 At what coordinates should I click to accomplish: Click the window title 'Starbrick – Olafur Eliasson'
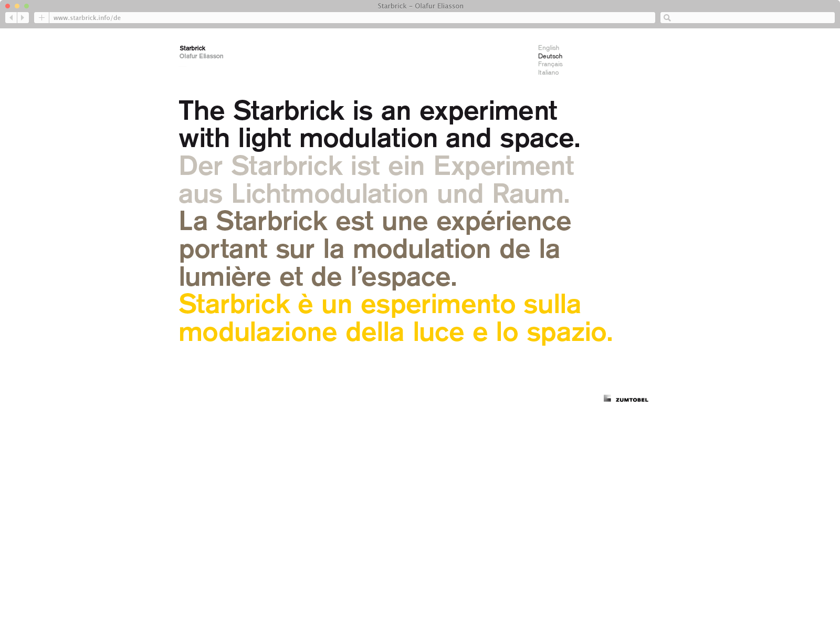click(421, 6)
